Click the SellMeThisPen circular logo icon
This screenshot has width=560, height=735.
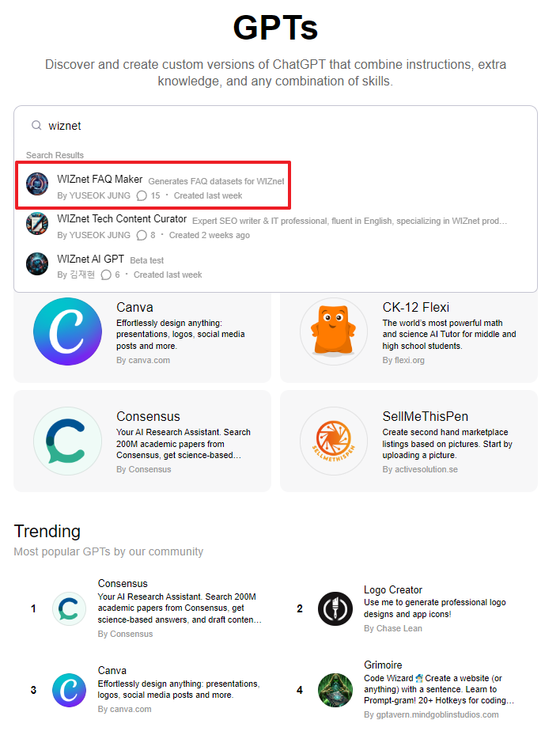(334, 441)
